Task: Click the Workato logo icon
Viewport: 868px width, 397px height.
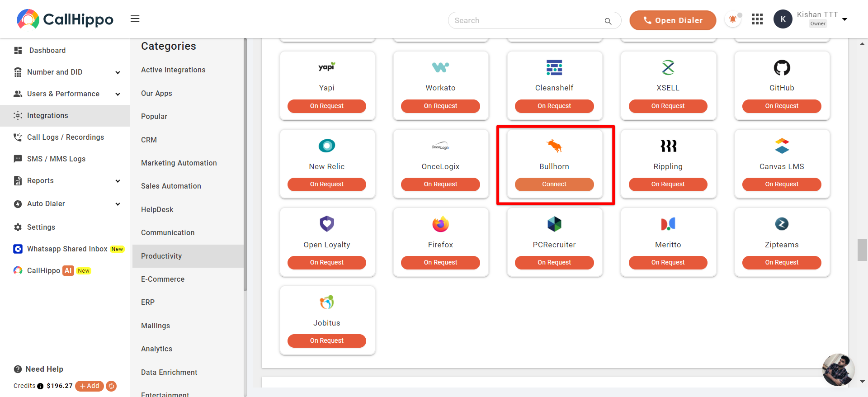Action: point(440,67)
